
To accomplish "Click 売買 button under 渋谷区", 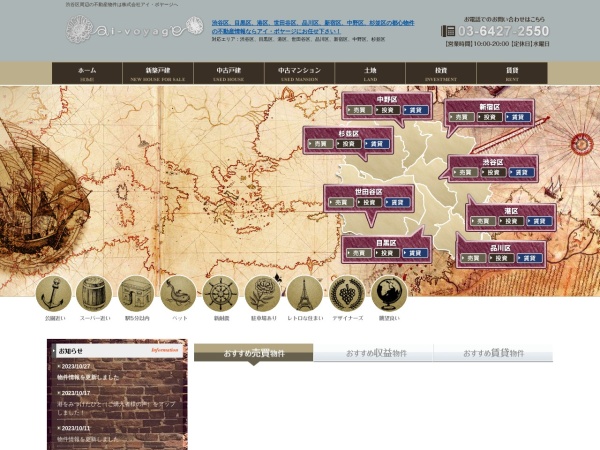I will [x=465, y=173].
